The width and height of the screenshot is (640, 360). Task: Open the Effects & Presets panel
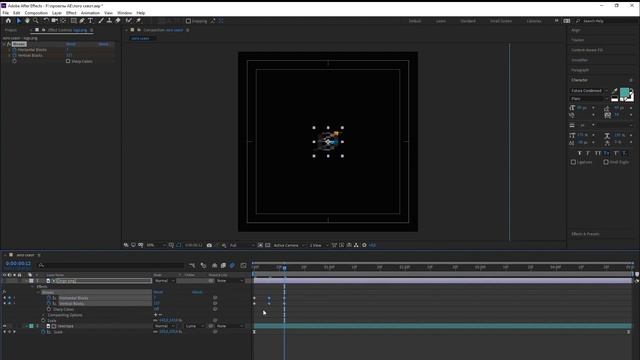point(585,234)
